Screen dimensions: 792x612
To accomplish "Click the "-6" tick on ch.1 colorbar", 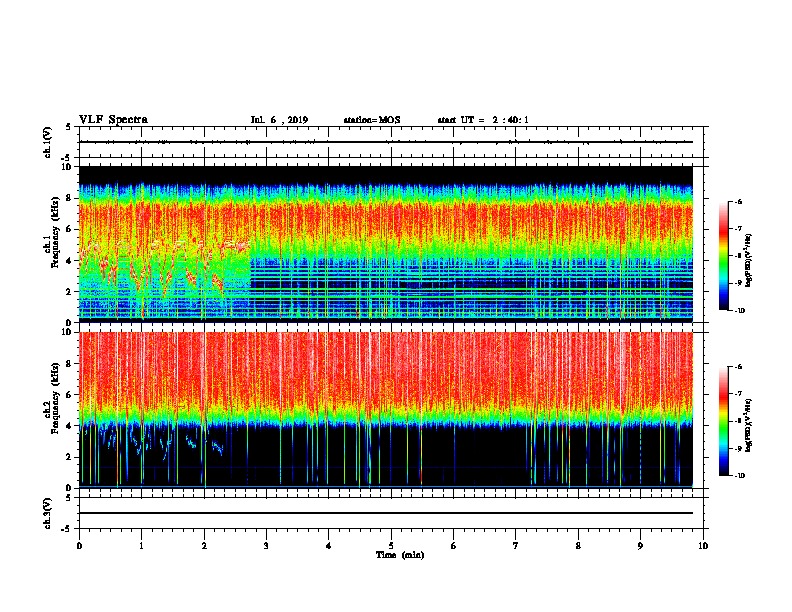I will (738, 201).
